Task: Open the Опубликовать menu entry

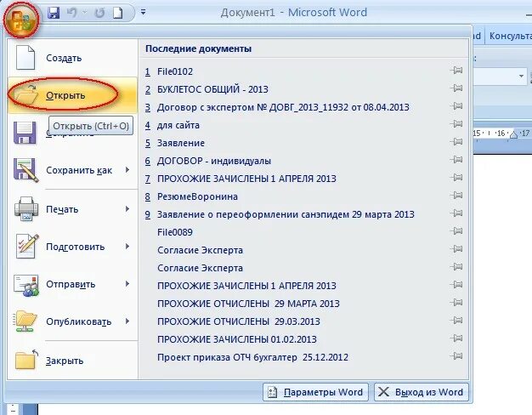Action: 72,321
